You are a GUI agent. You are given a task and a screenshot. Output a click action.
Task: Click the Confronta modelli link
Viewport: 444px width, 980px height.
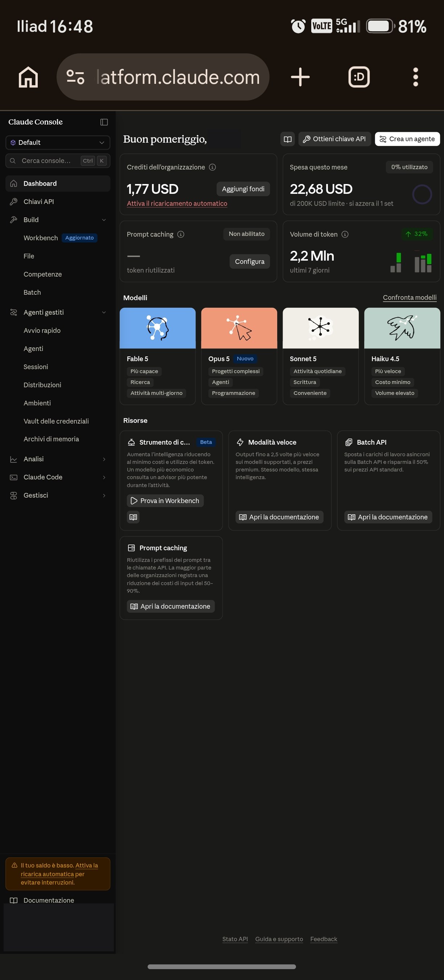click(x=410, y=298)
